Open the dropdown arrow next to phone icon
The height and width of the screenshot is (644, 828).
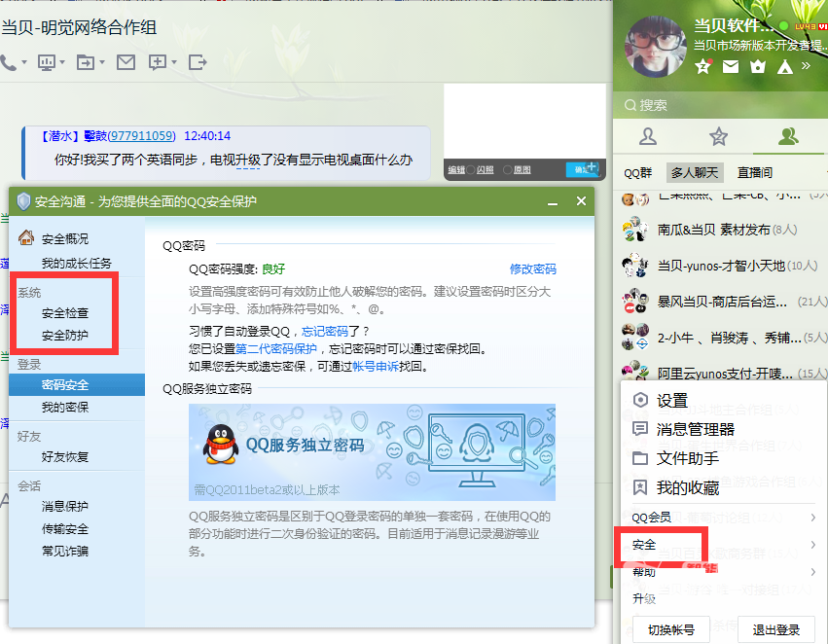(24, 63)
